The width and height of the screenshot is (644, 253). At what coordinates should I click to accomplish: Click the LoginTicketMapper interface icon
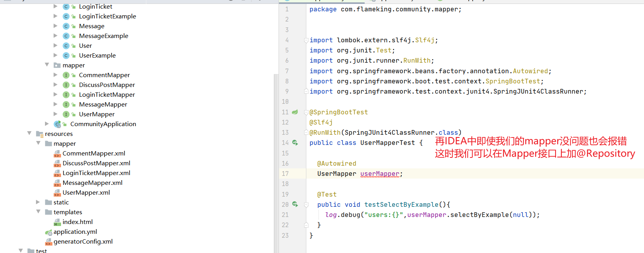coord(66,95)
